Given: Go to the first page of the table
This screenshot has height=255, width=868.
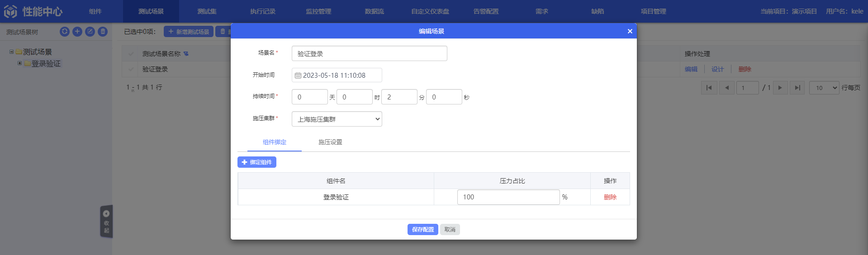Looking at the screenshot, I should point(709,88).
